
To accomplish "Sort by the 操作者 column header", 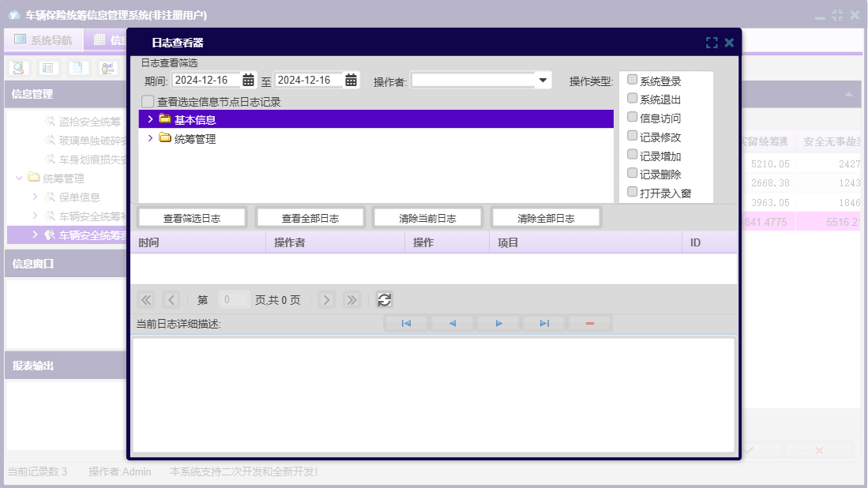I will click(335, 242).
